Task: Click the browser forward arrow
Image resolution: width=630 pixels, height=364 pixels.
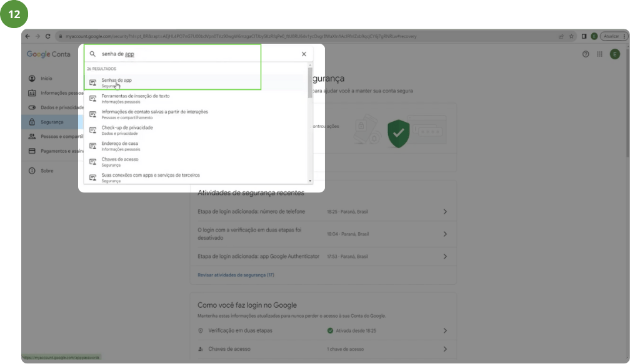Action: tap(37, 36)
